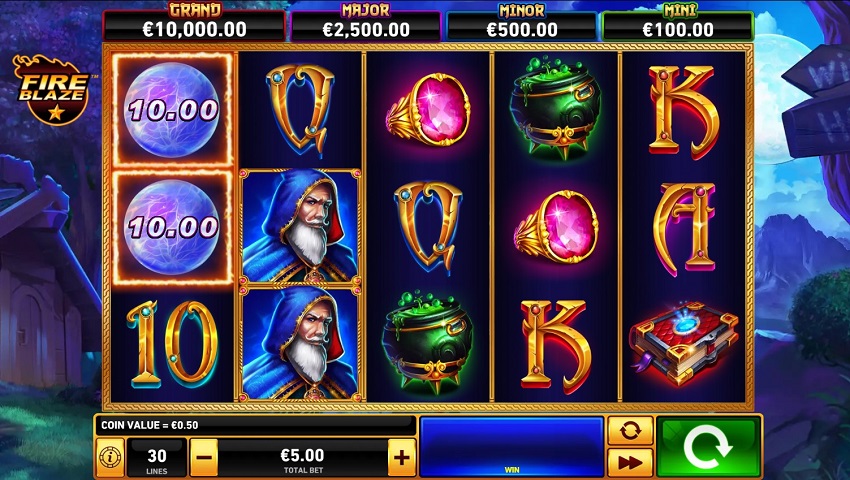Click the top glowing 10.00 orb

(172, 109)
